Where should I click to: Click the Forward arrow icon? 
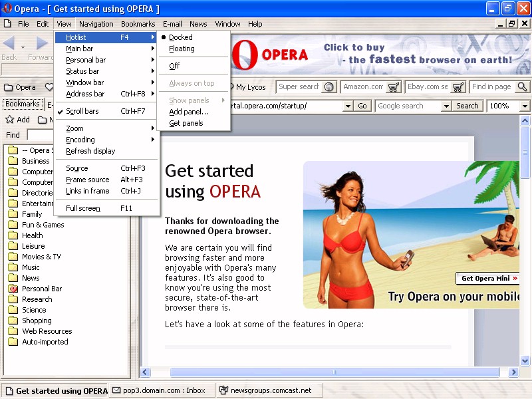[x=42, y=43]
